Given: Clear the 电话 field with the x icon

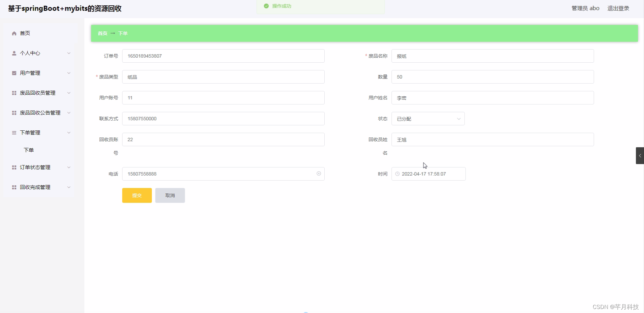Looking at the screenshot, I should pyautogui.click(x=318, y=174).
